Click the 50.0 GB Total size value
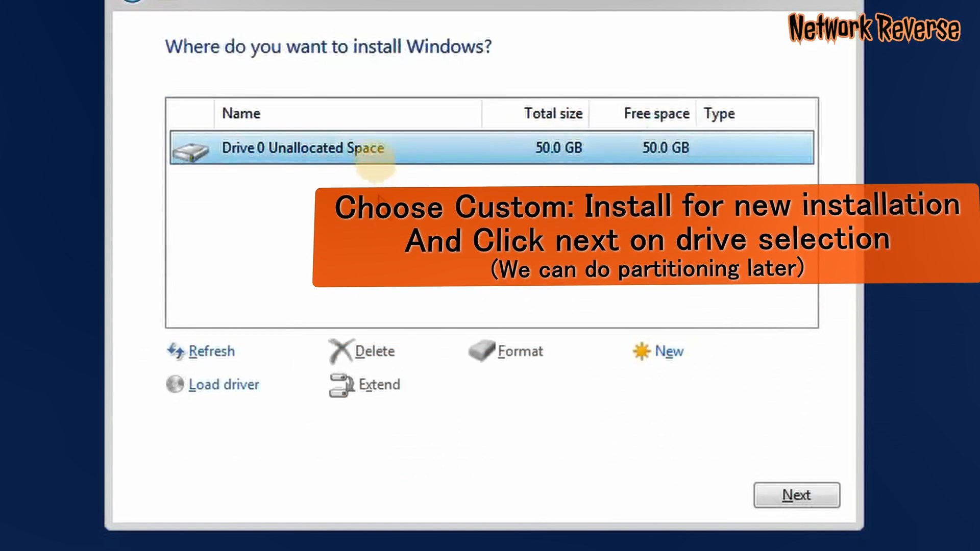Viewport: 980px width, 551px height. click(559, 147)
